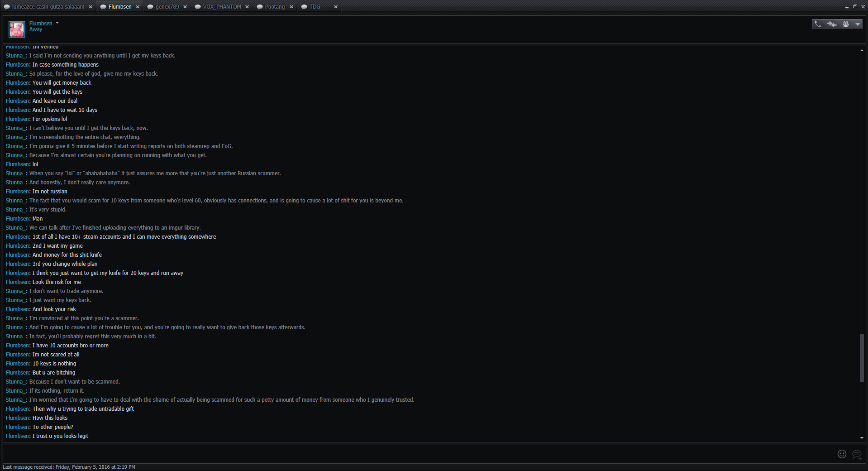Open the emoticon picker smiley
The width and height of the screenshot is (868, 471).
842,454
